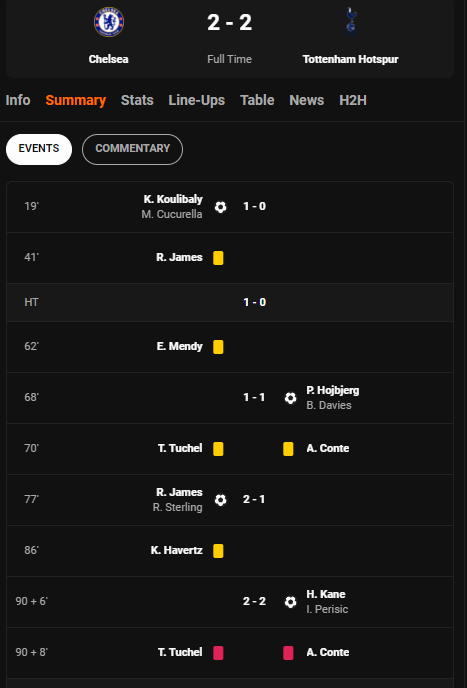
Task: Click the yellow card next to E. Mendy
Action: tap(218, 347)
